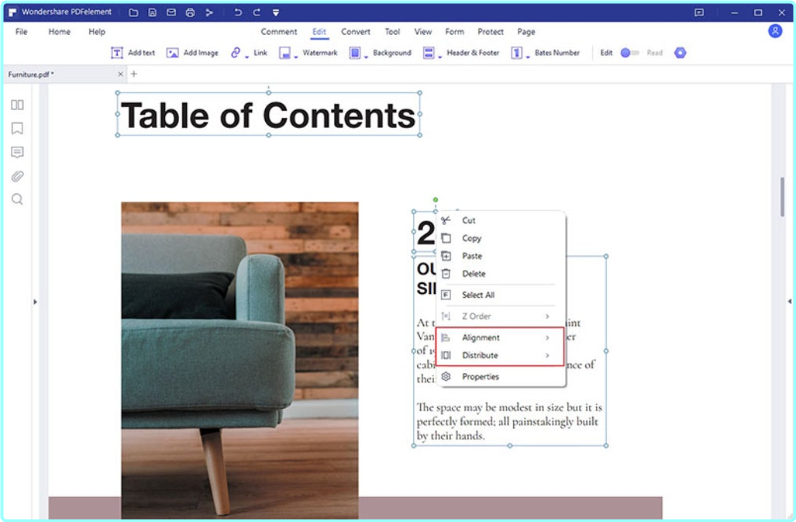This screenshot has width=796, height=522.
Task: Switch to the Form tab
Action: 454,31
